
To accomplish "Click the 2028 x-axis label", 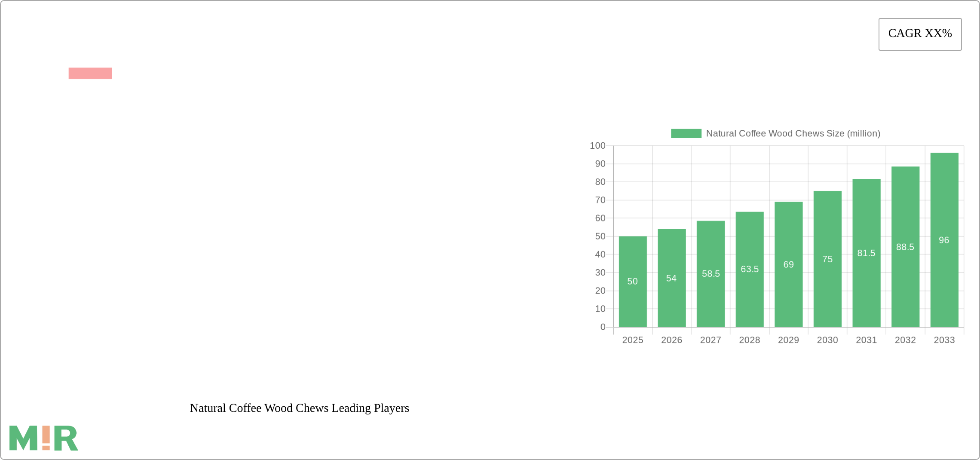I will (750, 340).
